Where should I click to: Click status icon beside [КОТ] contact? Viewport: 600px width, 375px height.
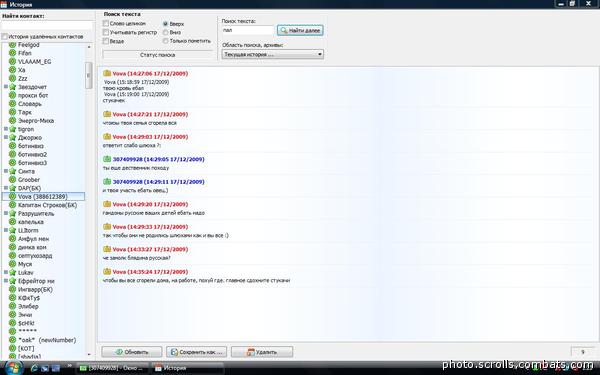12,348
